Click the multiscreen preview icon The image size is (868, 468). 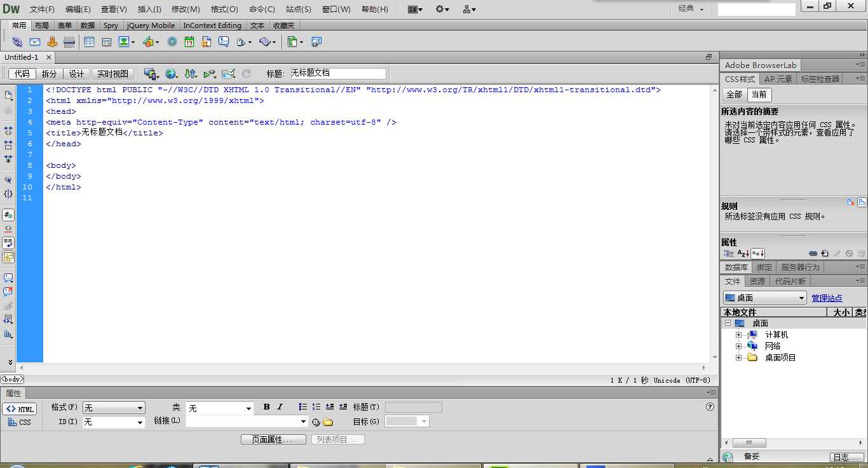point(151,74)
